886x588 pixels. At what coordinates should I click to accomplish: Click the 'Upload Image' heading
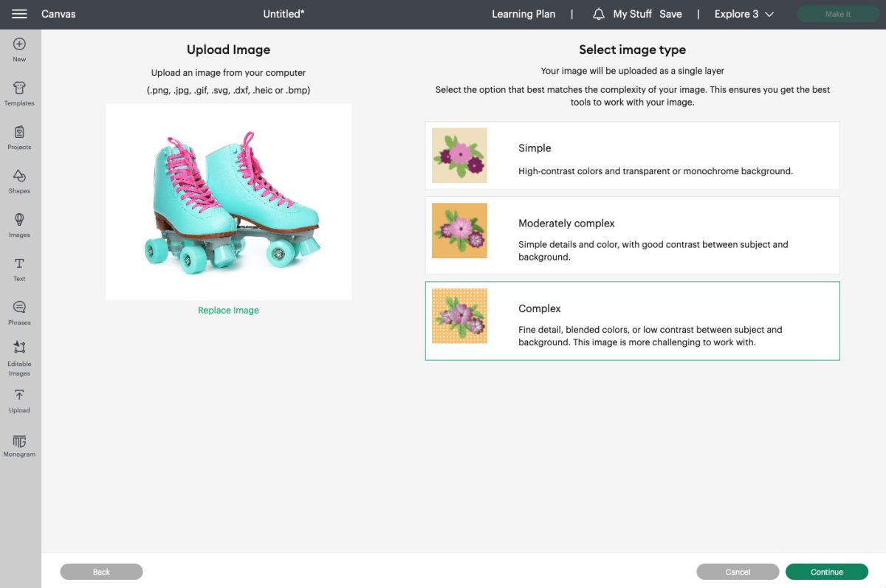(228, 49)
